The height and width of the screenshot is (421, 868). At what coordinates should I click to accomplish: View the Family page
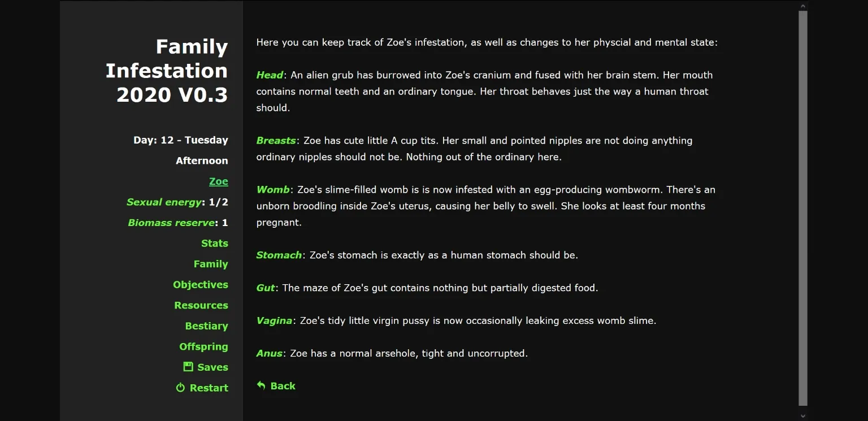211,264
